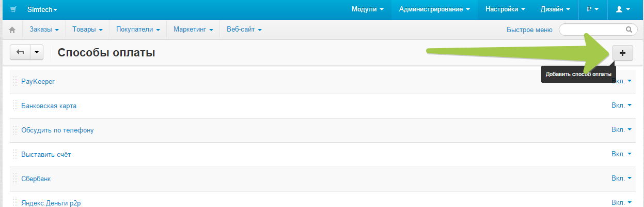Focus the quick search input field
The image size is (644, 207).
593,29
